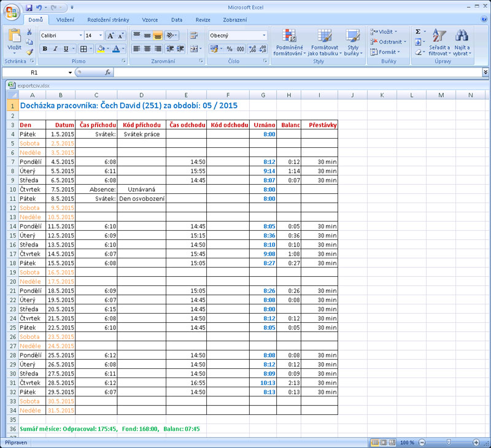
Task: Click the insert function fx icon
Action: point(108,72)
